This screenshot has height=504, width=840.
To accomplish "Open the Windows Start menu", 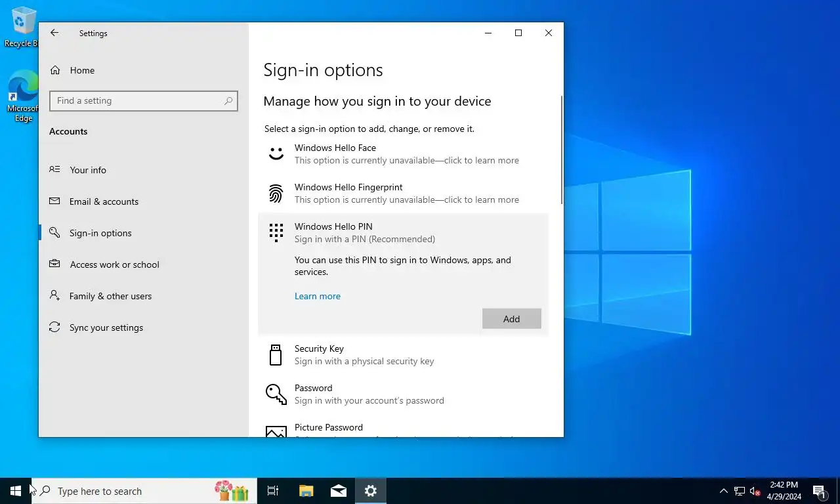I will pos(16,491).
